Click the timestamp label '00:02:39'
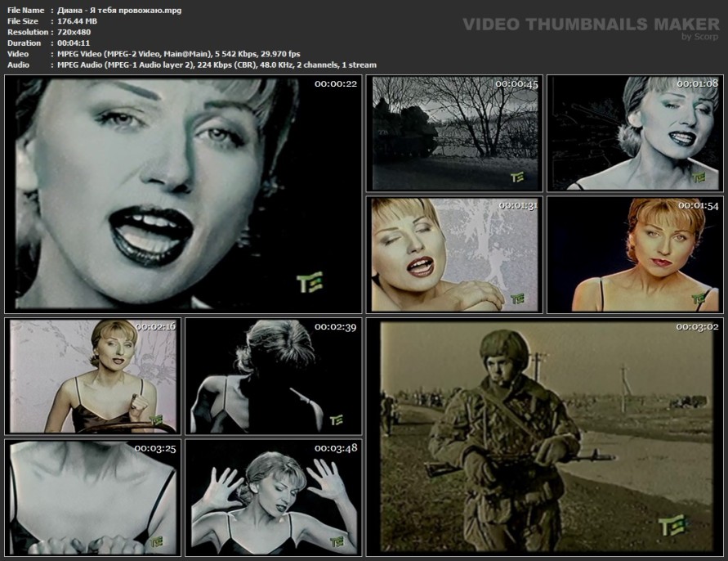The height and width of the screenshot is (561, 728). [x=336, y=327]
